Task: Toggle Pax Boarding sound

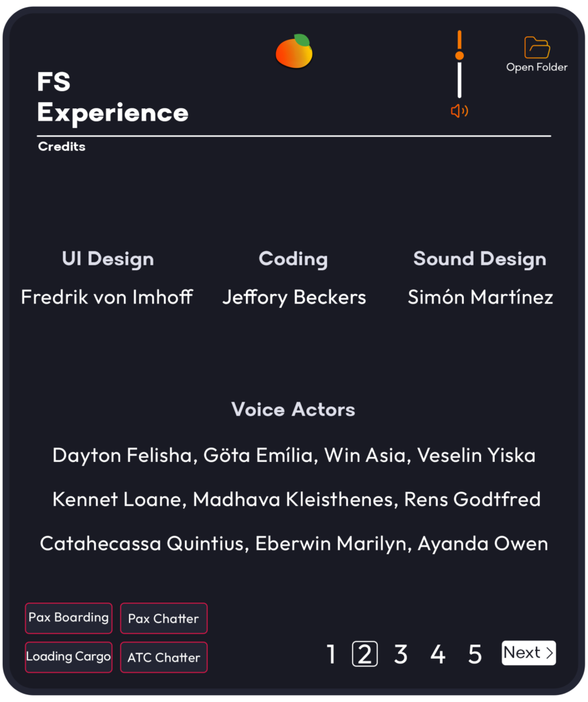Action: click(69, 618)
